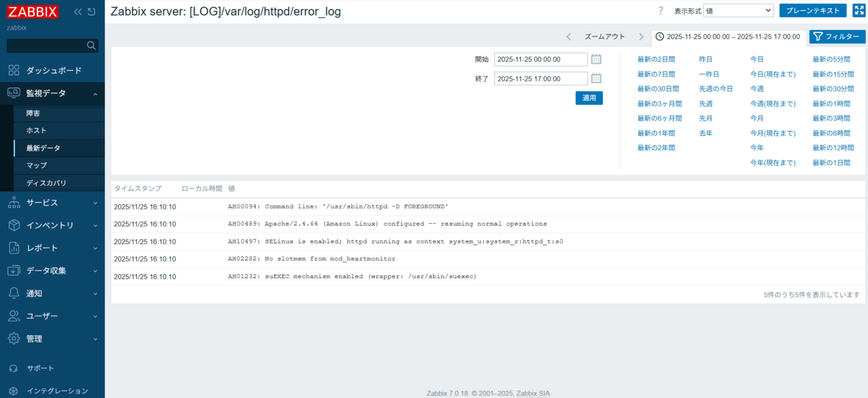The image size is (868, 398).
Task: Open the end date calendar picker
Action: click(x=596, y=78)
